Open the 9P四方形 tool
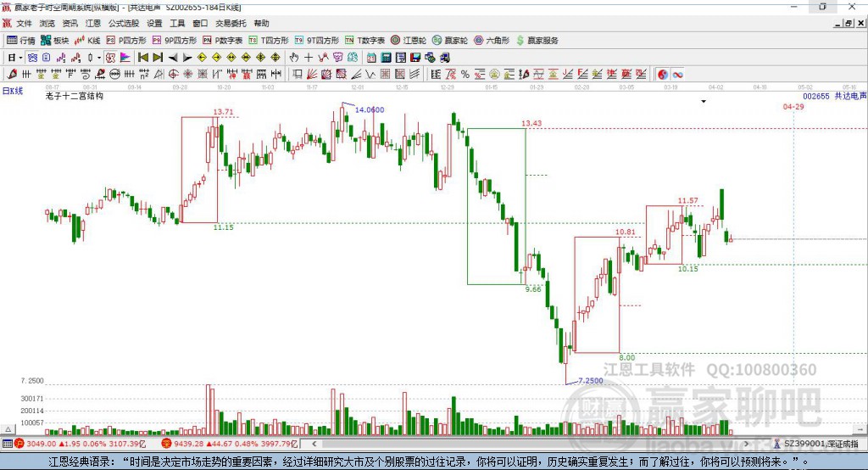Screen dimensions: 868x470 coord(175,41)
